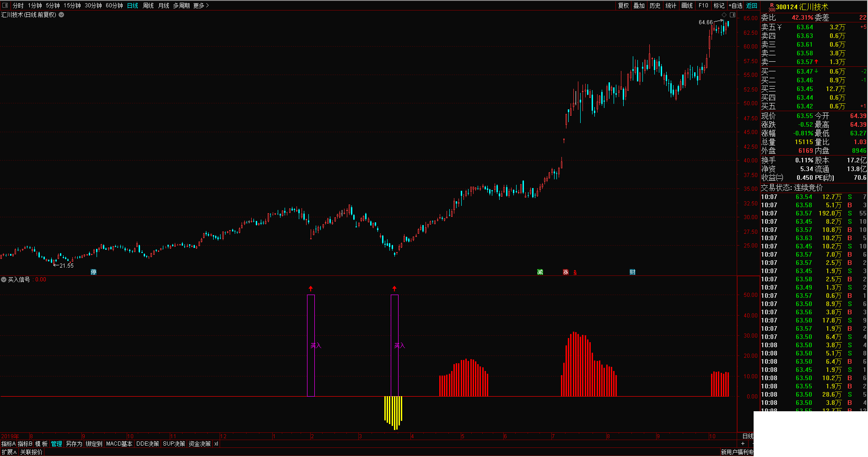Click the 交易状态: 连续竞价 status text
Viewport: 868px width, 457px height.
tap(792, 188)
